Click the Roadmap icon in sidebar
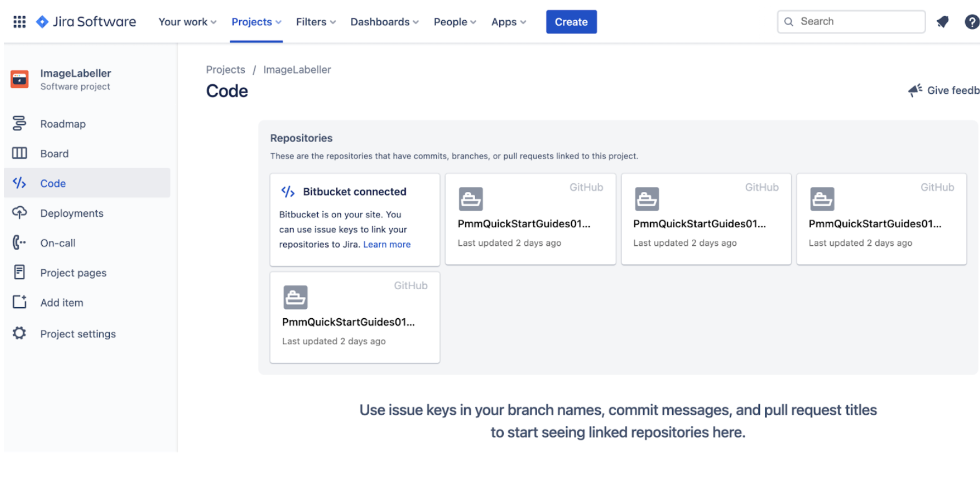 pyautogui.click(x=19, y=123)
